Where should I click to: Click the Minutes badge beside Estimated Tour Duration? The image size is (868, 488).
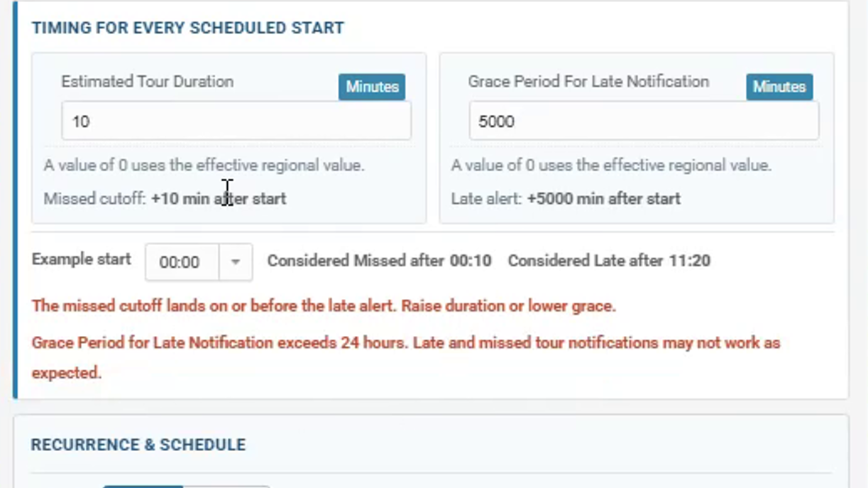coord(372,87)
